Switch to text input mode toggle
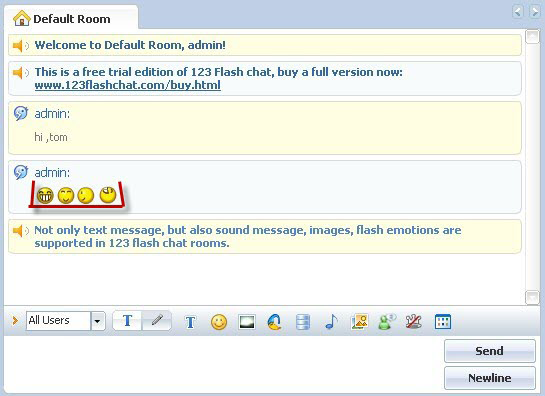545x396 pixels. pyautogui.click(x=128, y=320)
